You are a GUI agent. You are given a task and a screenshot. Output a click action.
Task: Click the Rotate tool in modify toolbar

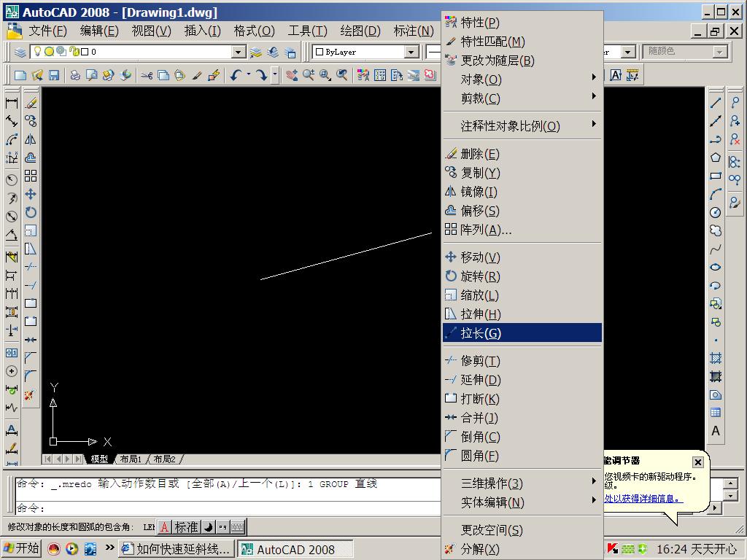point(31,212)
